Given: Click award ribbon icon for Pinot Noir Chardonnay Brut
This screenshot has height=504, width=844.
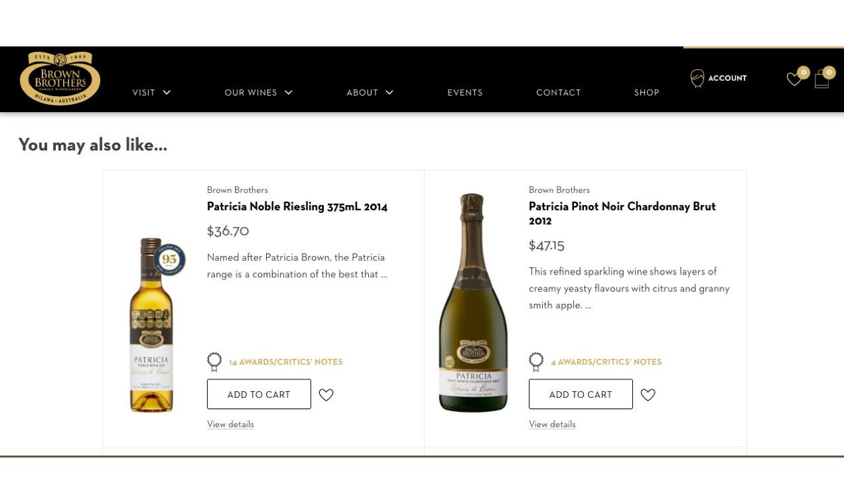Looking at the screenshot, I should (x=536, y=362).
